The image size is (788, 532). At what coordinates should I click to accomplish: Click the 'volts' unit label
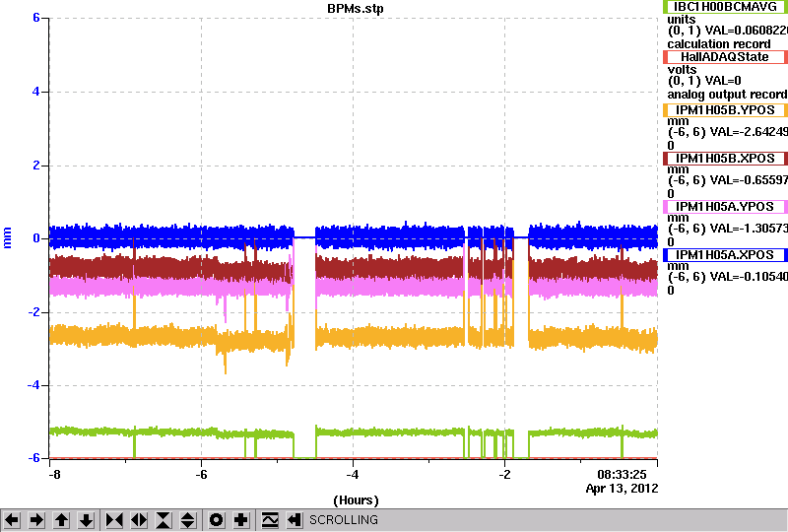coord(682,69)
